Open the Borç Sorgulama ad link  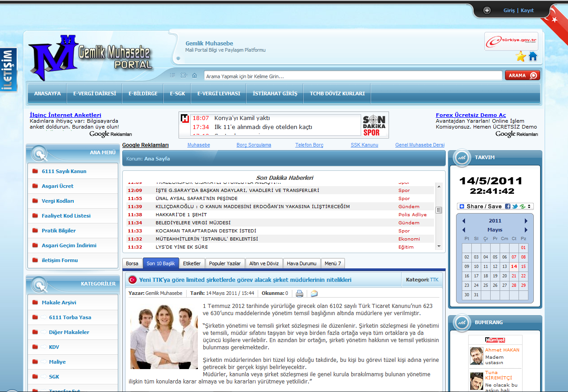254,145
